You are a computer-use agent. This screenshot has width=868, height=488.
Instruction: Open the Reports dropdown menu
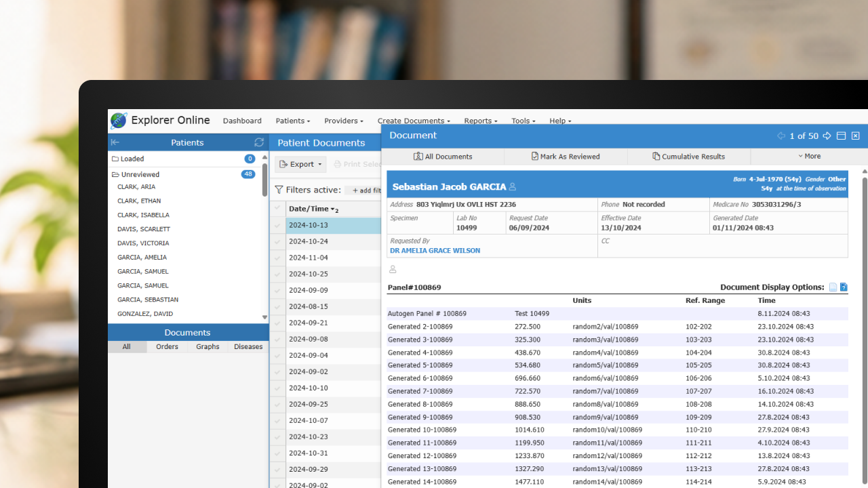click(480, 121)
